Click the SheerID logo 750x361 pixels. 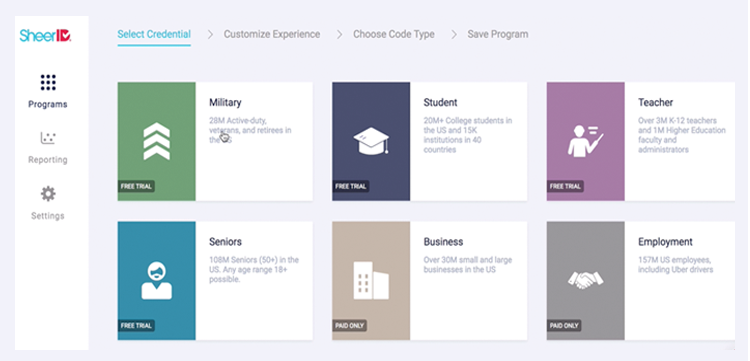[x=45, y=35]
